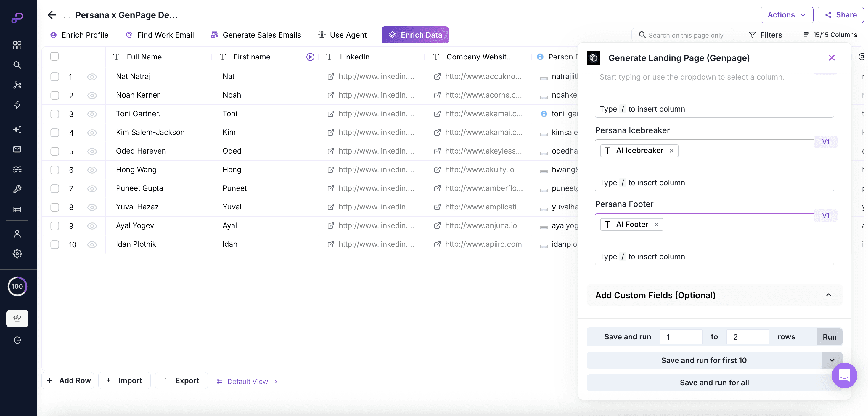The image size is (868, 416).
Task: Click the lightning bolt icon in the sidebar
Action: (x=17, y=105)
